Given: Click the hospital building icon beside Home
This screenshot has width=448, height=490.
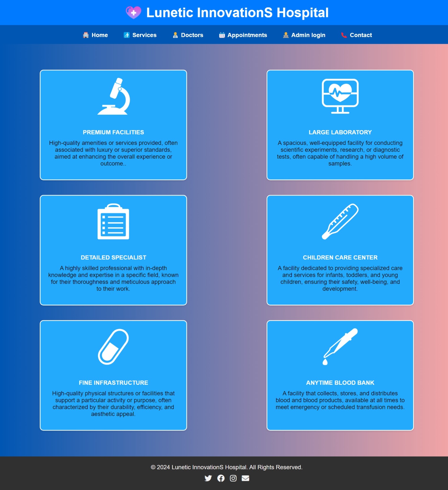Looking at the screenshot, I should [86, 35].
